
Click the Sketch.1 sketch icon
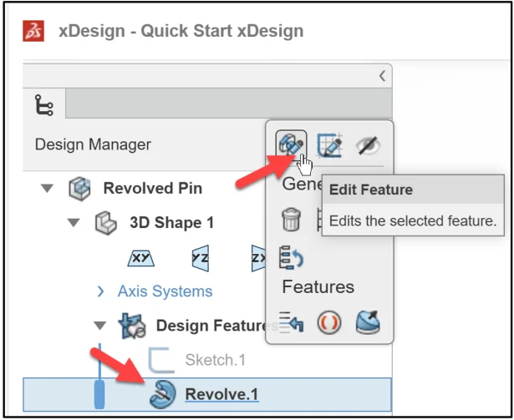tap(161, 360)
